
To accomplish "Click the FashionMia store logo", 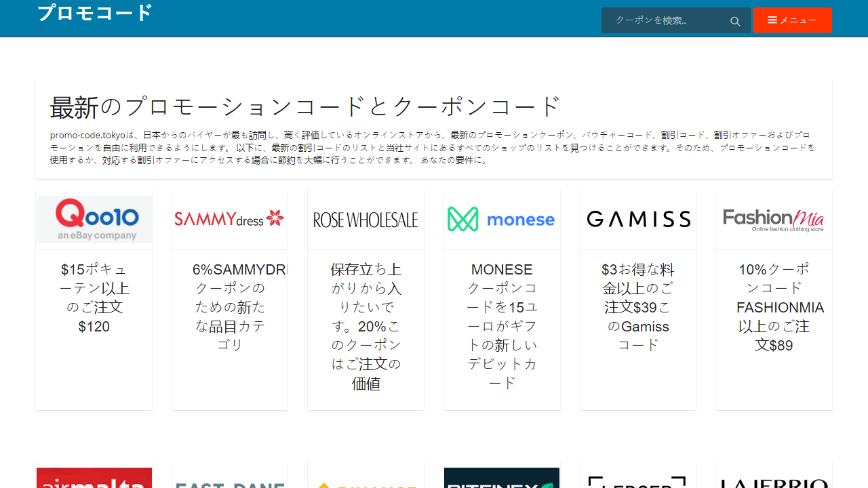I will tap(773, 218).
